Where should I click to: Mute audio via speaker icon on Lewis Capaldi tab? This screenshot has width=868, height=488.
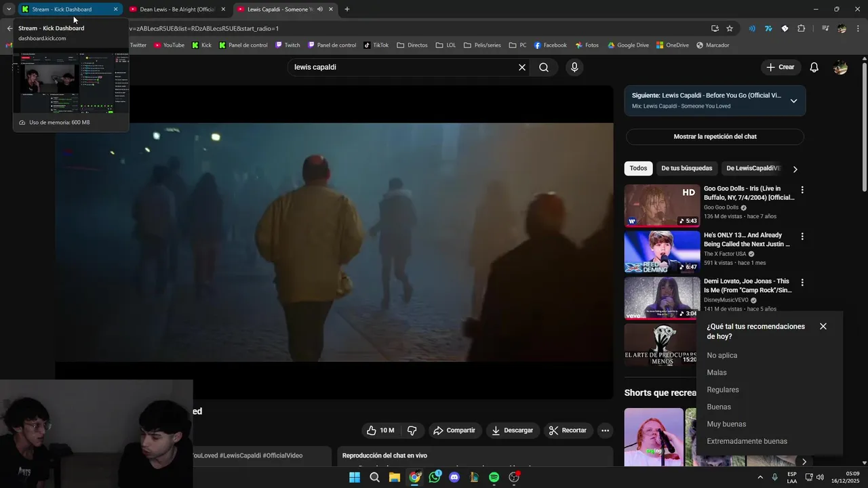319,9
